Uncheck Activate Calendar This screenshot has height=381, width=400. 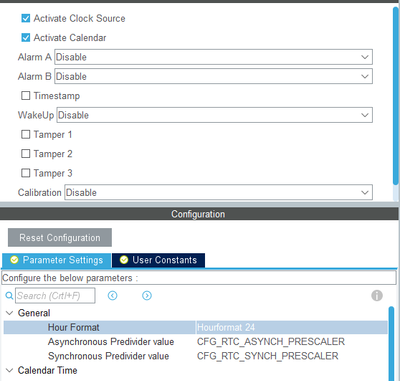(26, 38)
